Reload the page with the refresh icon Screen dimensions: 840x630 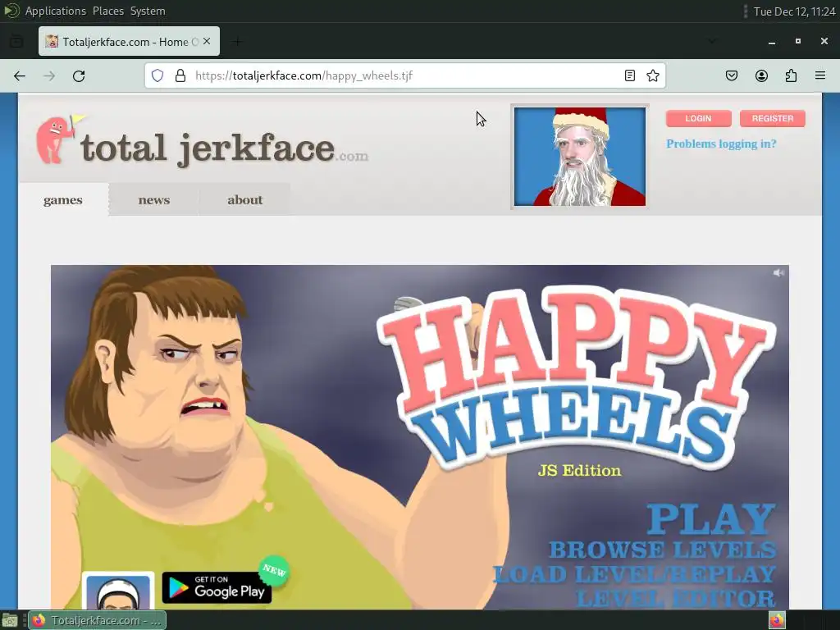point(79,76)
